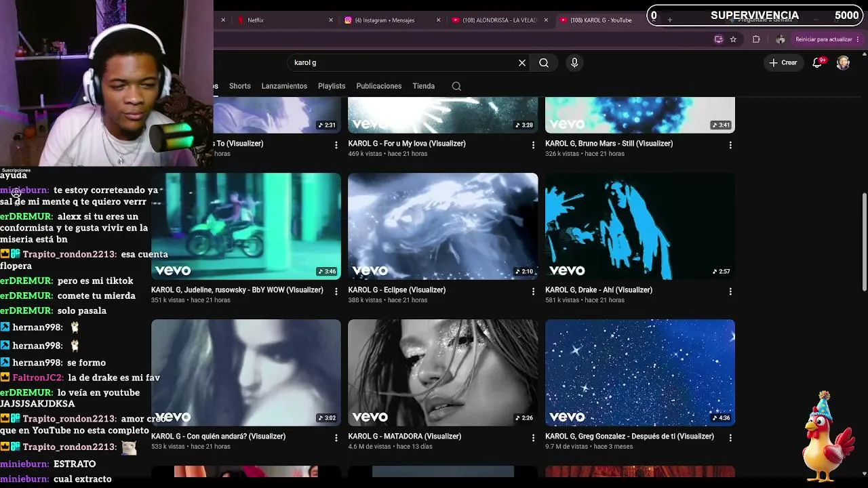Click the cast/install icon in address bar

click(x=719, y=39)
